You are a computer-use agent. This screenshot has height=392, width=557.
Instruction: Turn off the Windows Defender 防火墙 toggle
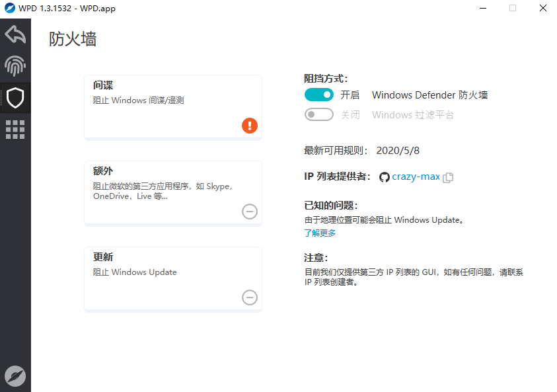[x=319, y=95]
